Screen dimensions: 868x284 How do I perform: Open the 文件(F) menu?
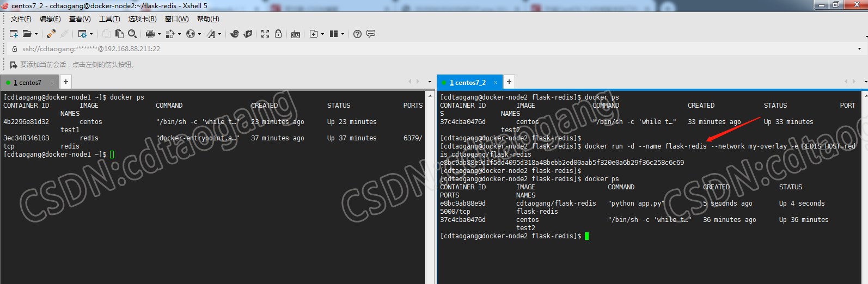pos(21,19)
